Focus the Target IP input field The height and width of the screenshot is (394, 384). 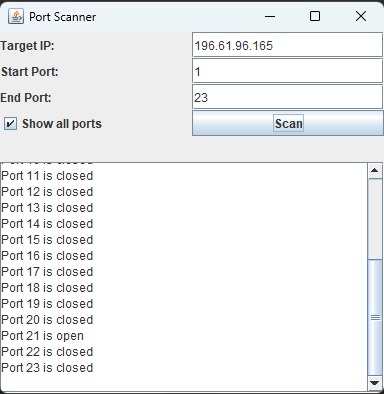click(x=287, y=45)
